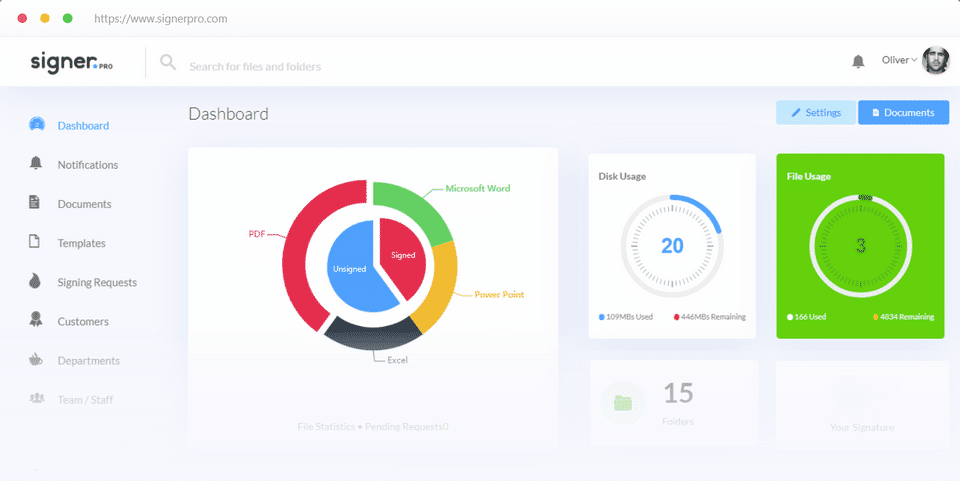This screenshot has height=481, width=960.
Task: Focus the Search for files and folders field
Action: click(x=255, y=66)
